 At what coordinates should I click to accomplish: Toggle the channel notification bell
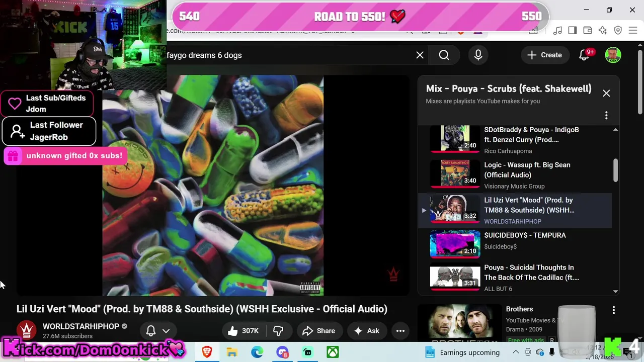(150, 331)
